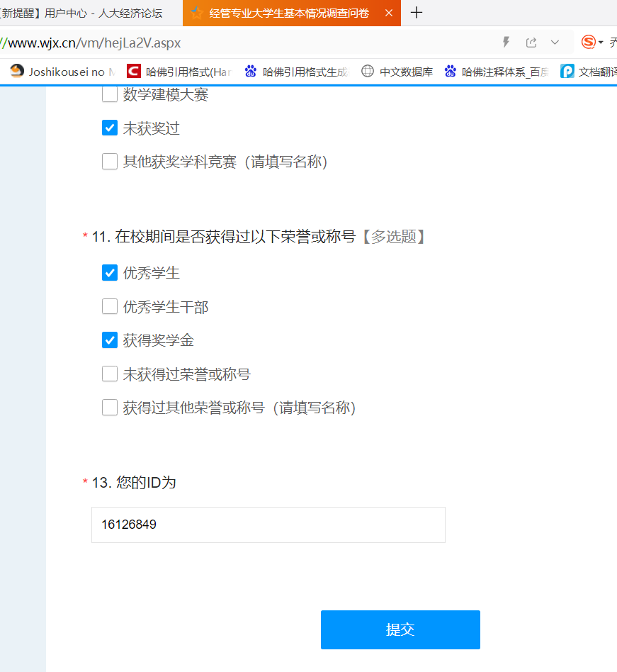The height and width of the screenshot is (672, 617).
Task: Click the blue P icon beside 文档翻译
Action: 567,71
